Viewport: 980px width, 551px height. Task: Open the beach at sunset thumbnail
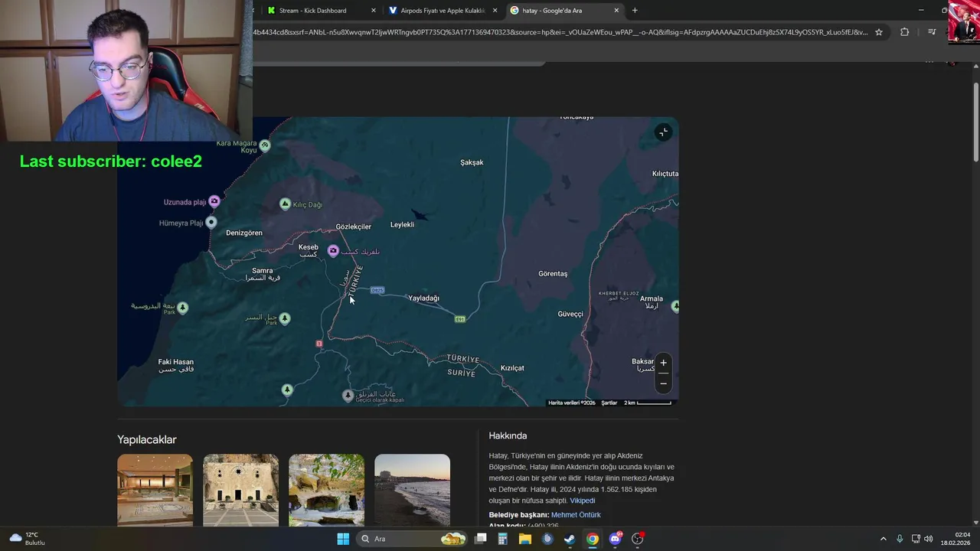coord(412,490)
